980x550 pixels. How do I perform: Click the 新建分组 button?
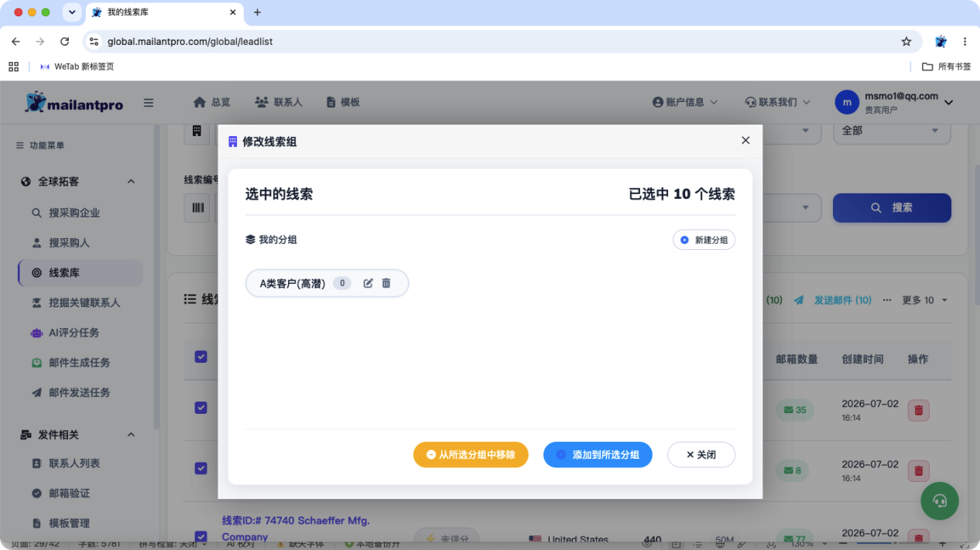pos(704,240)
